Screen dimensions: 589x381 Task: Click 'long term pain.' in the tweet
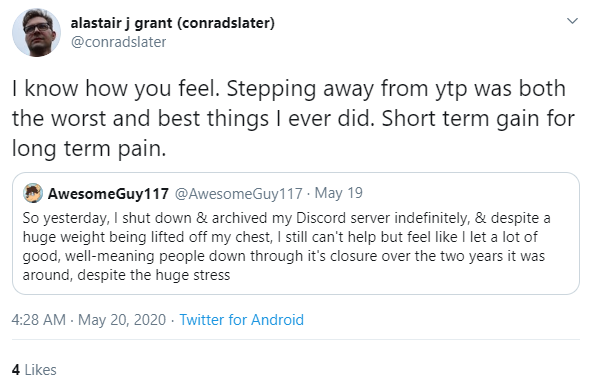tap(89, 148)
